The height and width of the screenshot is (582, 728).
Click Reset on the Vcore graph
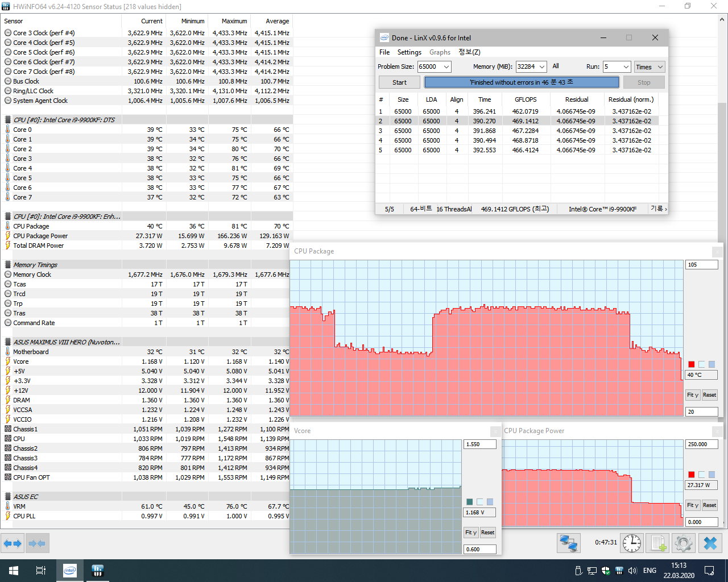tap(487, 533)
